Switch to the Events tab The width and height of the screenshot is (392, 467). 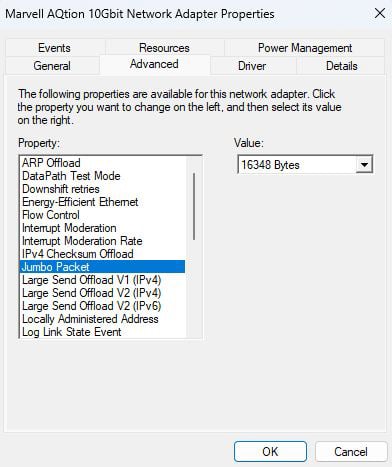tap(54, 48)
